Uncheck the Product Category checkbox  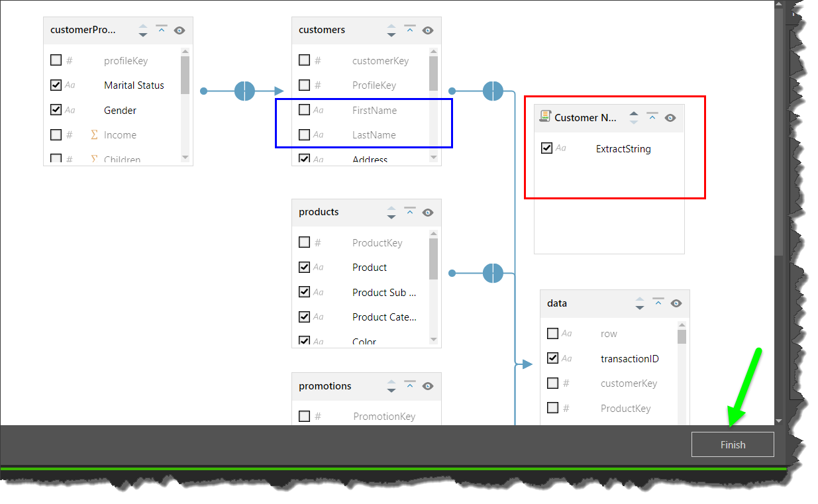305,317
